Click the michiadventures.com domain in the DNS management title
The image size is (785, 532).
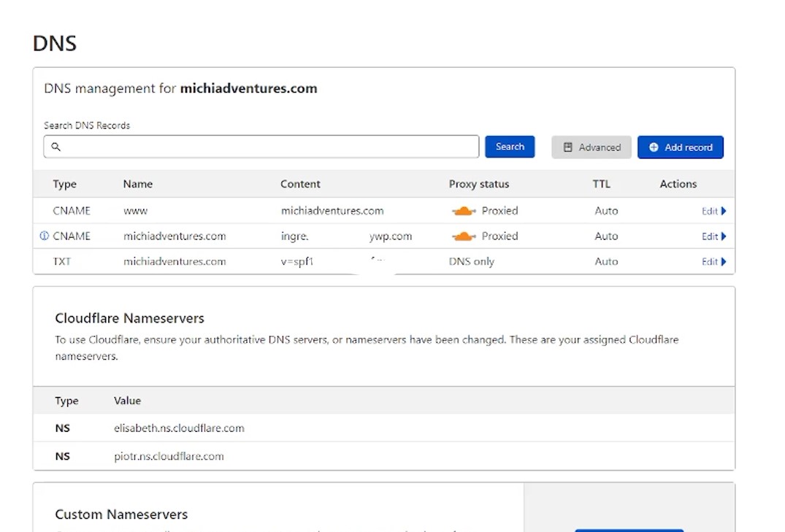click(248, 88)
